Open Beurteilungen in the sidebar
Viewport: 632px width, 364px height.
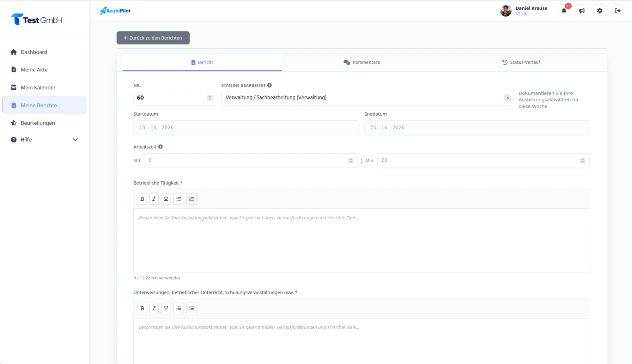45,123
